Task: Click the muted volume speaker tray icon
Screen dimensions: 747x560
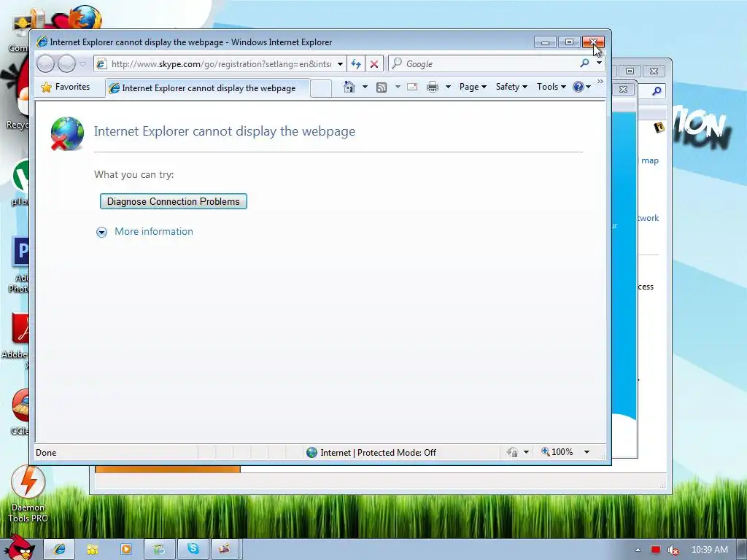Action: tap(673, 550)
